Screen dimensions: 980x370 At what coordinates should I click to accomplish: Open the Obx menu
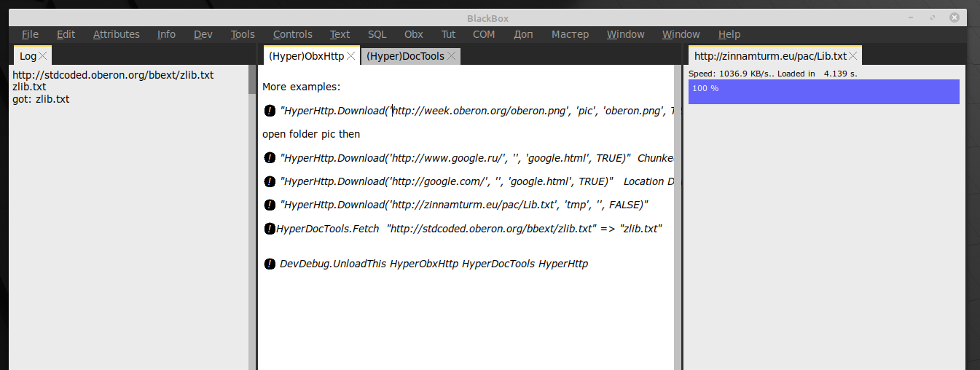413,34
